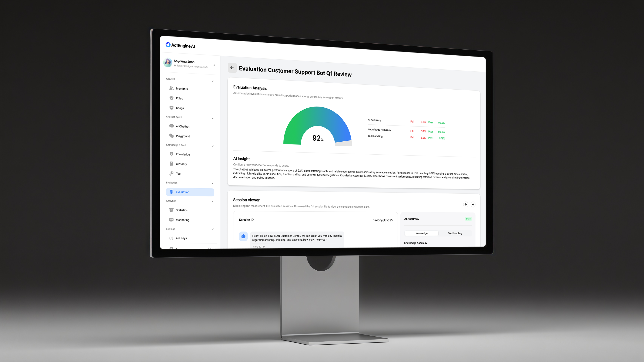Collapse the Analytics section chevron
The height and width of the screenshot is (362, 644).
click(x=213, y=201)
